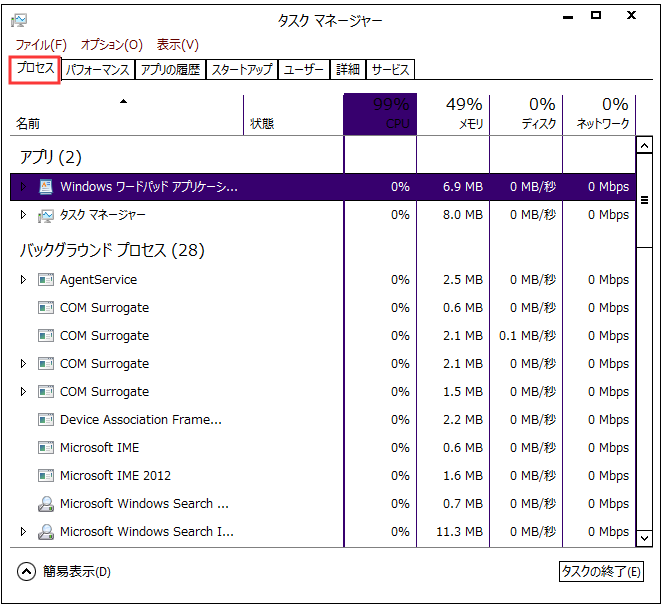Switch to the パフォーマンス tab
Viewport: 663px width, 607px height.
pyautogui.click(x=98, y=69)
